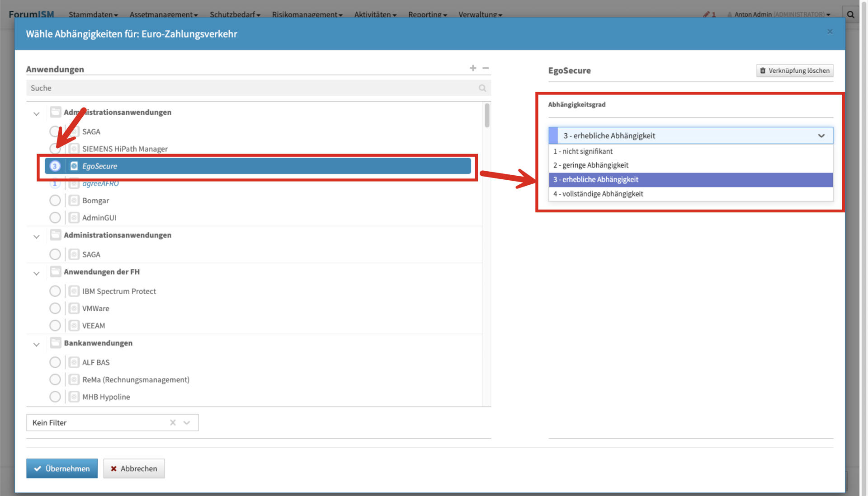This screenshot has height=496, width=868.
Task: Click the search magnifier in the Suche field
Action: (x=482, y=88)
